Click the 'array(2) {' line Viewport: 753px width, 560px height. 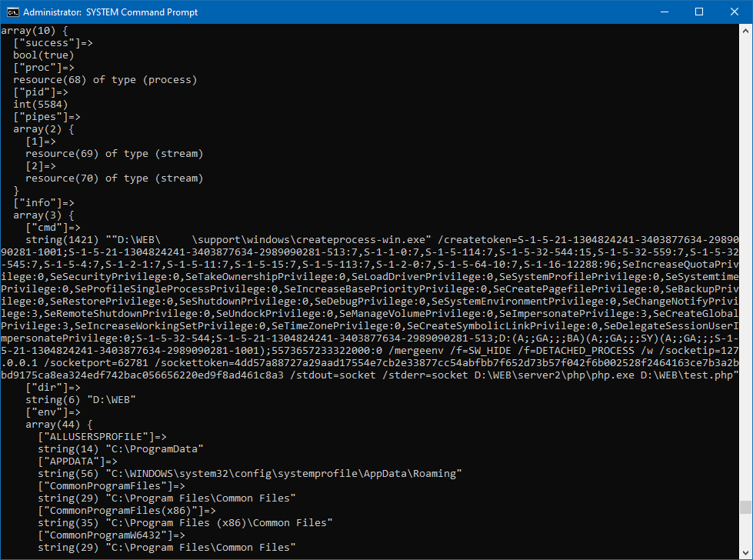click(x=44, y=129)
